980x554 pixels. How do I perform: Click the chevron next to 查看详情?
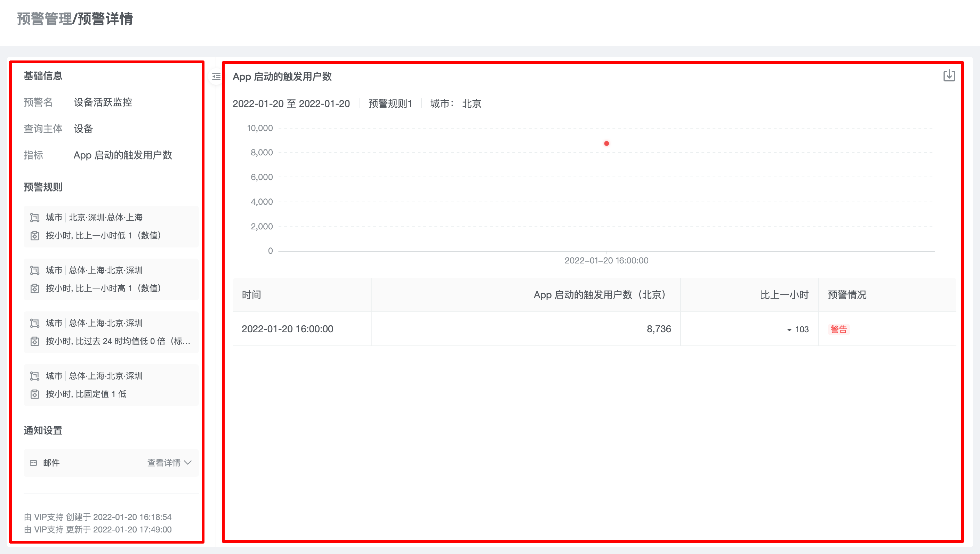pos(188,463)
